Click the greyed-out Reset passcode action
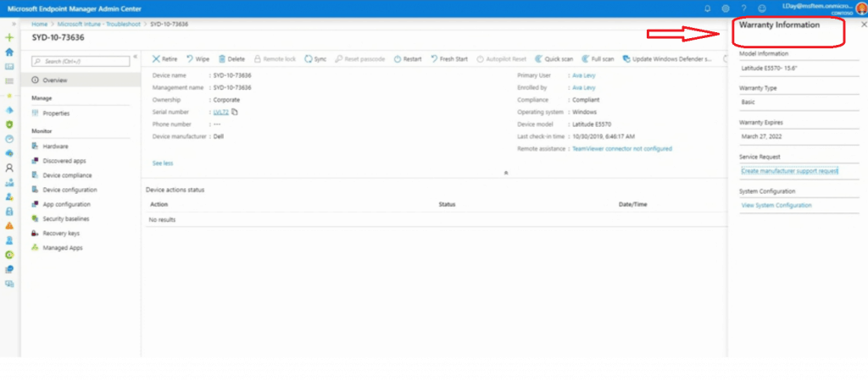Image resolution: width=868 pixels, height=381 pixels. coord(359,59)
